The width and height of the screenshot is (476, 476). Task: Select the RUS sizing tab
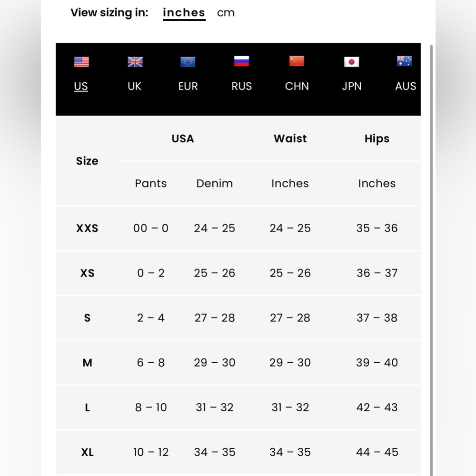[x=241, y=86]
